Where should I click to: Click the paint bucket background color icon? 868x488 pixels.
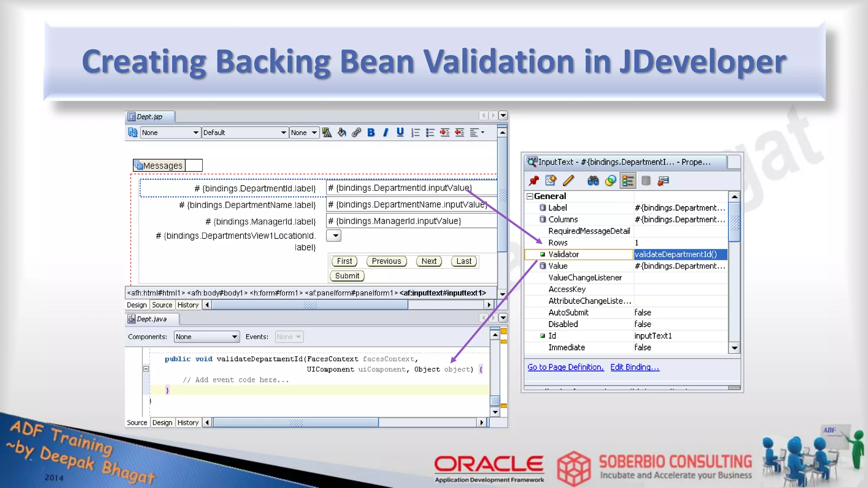[x=342, y=133]
